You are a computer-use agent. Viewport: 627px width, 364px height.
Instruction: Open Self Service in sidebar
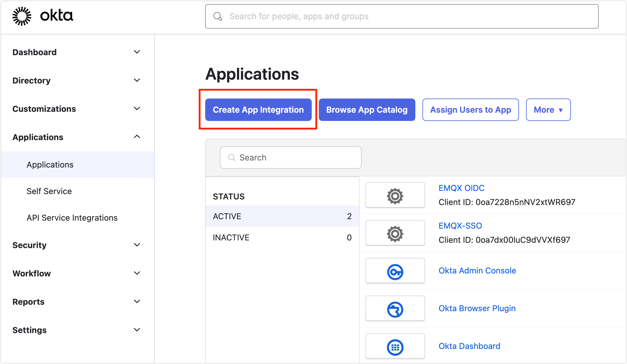(x=49, y=191)
